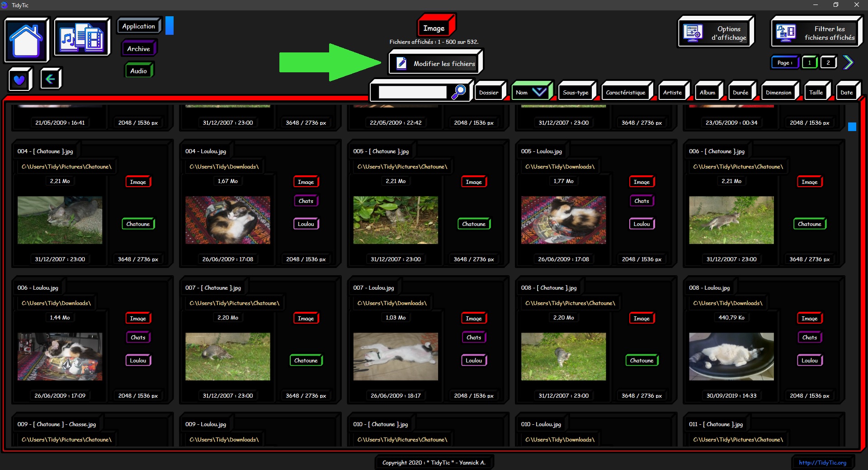The width and height of the screenshot is (868, 470).
Task: Click the Image tag on 005 - [ Chatoune ].jpg
Action: (x=474, y=182)
